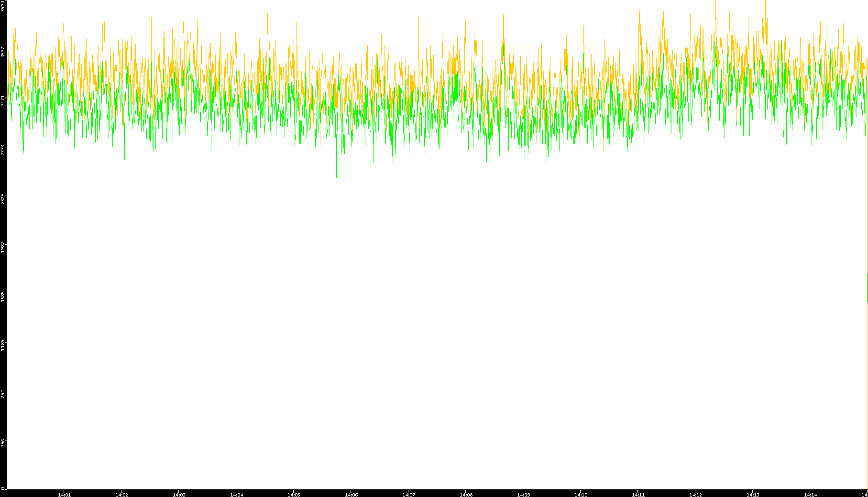The width and height of the screenshot is (868, 497).
Task: Click the 14:08 time axis label
Action: (466, 494)
